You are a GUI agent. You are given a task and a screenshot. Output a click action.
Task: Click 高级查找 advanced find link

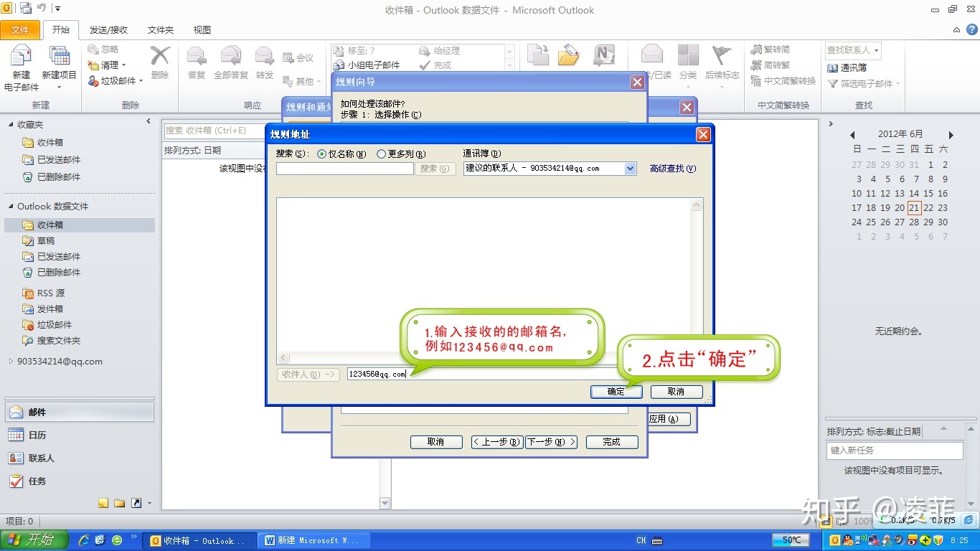click(x=673, y=169)
